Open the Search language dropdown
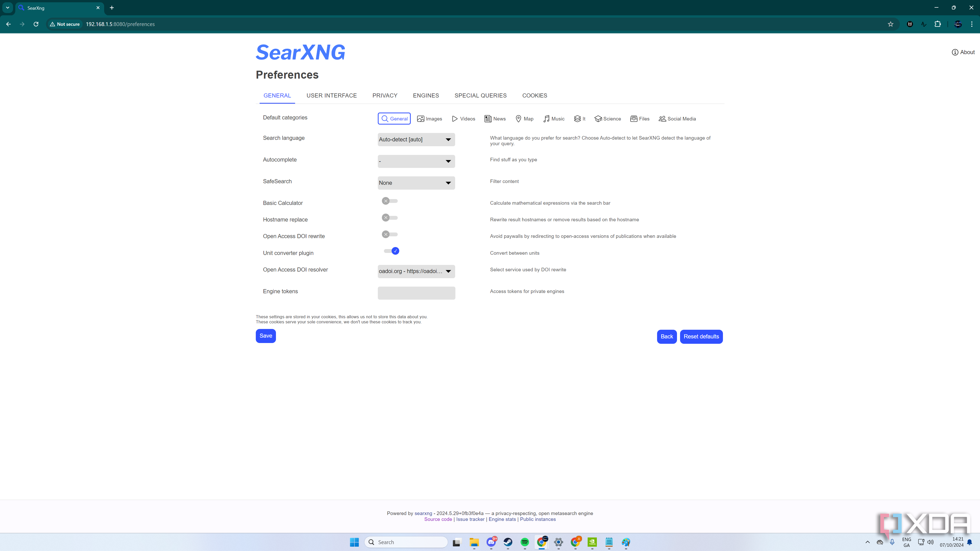The height and width of the screenshot is (551, 980). coord(416,140)
